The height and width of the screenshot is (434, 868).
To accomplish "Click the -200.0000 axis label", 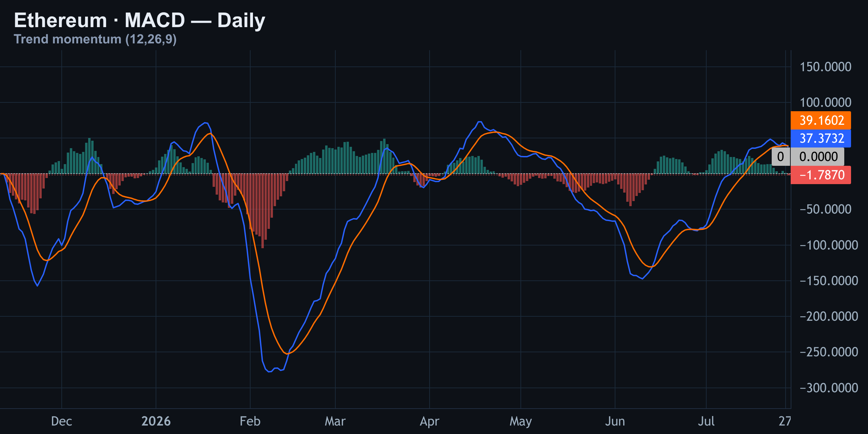I will pyautogui.click(x=829, y=316).
